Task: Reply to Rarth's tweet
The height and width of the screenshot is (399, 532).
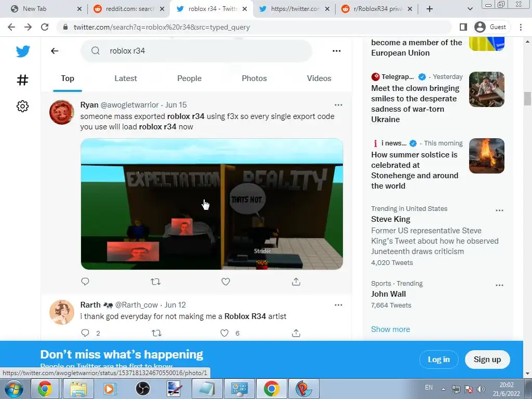Action: [85, 333]
